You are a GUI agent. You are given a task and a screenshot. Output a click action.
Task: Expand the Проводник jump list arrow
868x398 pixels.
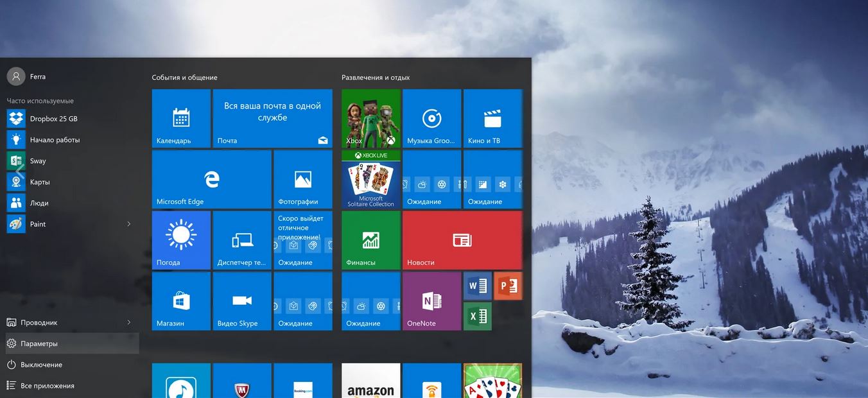[x=129, y=322]
